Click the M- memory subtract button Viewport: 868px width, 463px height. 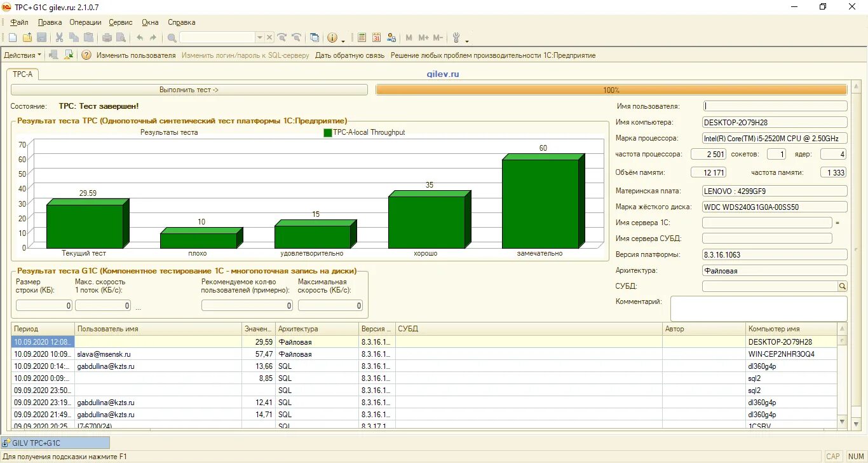point(438,38)
